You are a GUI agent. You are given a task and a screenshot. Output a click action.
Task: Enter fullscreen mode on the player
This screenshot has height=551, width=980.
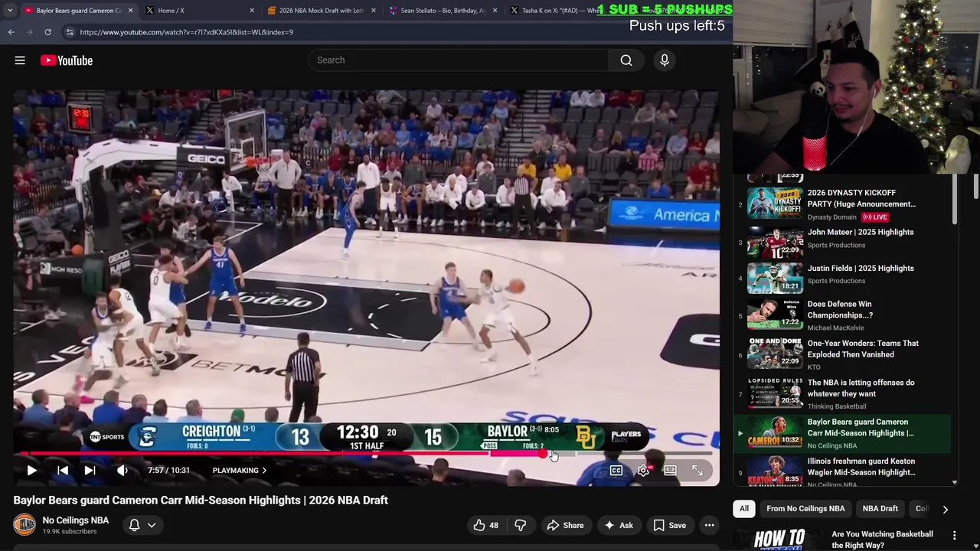[697, 471]
